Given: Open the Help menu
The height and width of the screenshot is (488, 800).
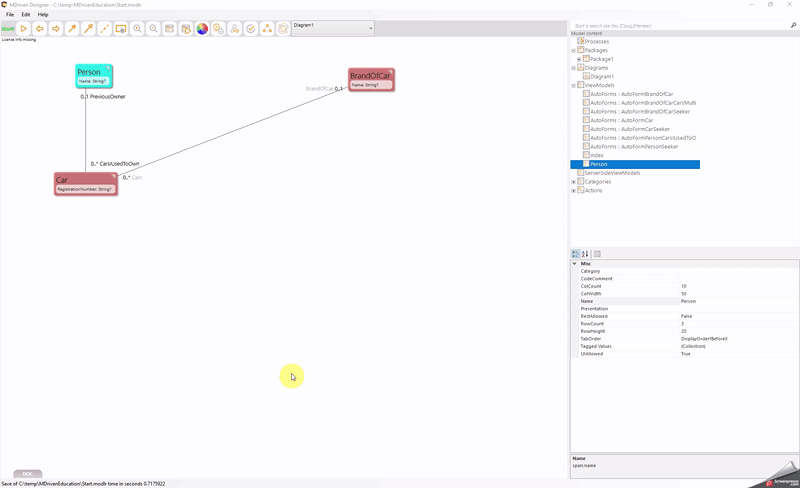Looking at the screenshot, I should point(43,15).
